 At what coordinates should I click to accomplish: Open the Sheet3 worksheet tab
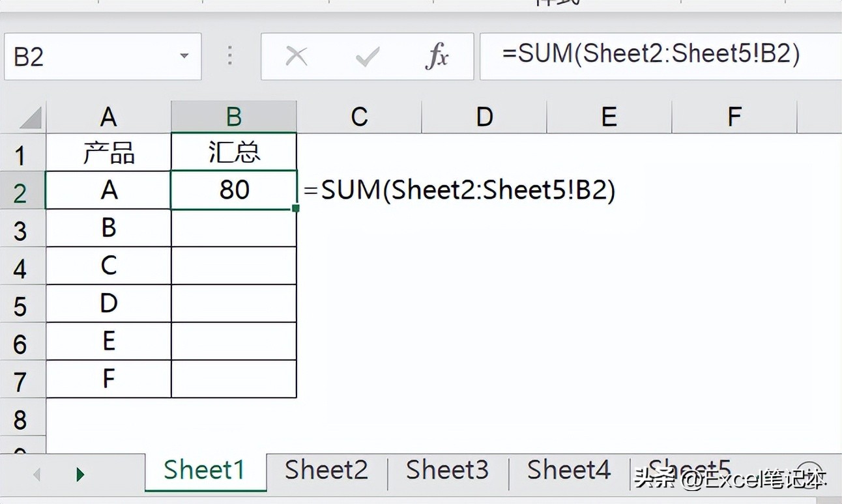[447, 470]
